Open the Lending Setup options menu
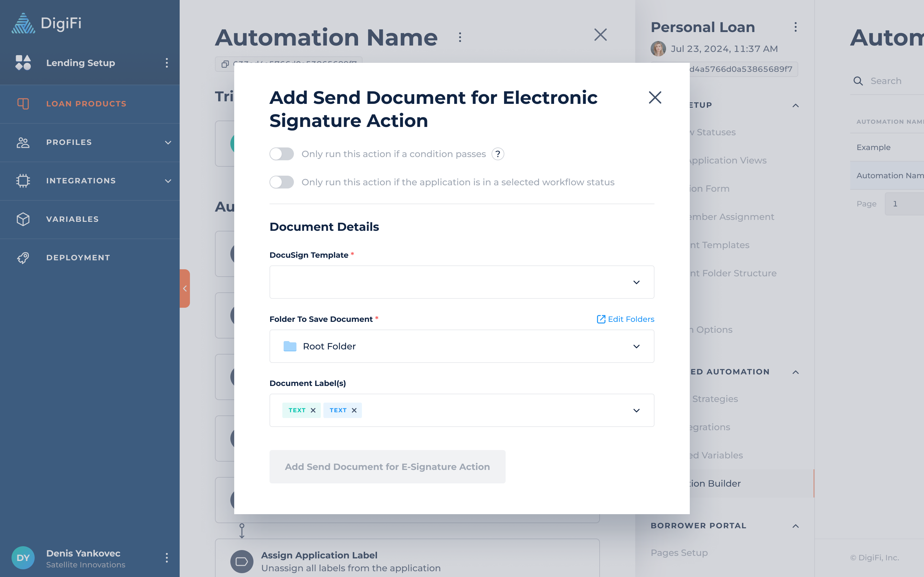Image resolution: width=924 pixels, height=577 pixels. pyautogui.click(x=167, y=63)
